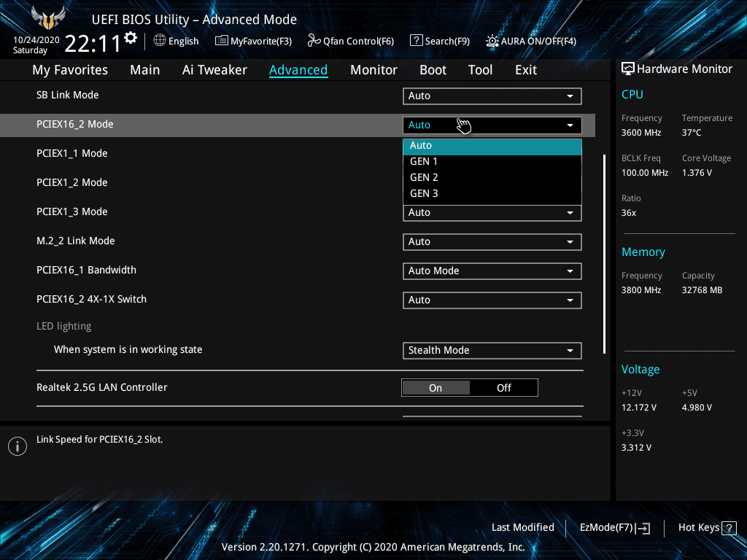Click the Search(F9) question mark icon

pos(417,41)
